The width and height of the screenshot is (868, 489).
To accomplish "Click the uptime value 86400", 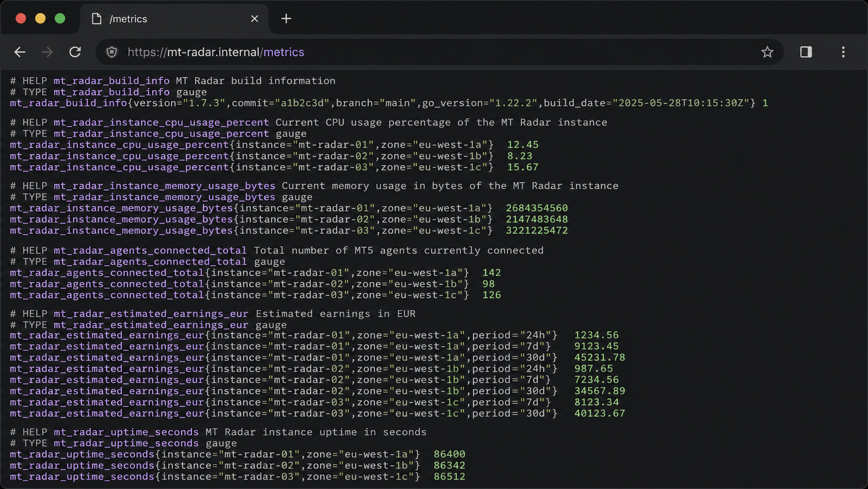I will (x=450, y=454).
